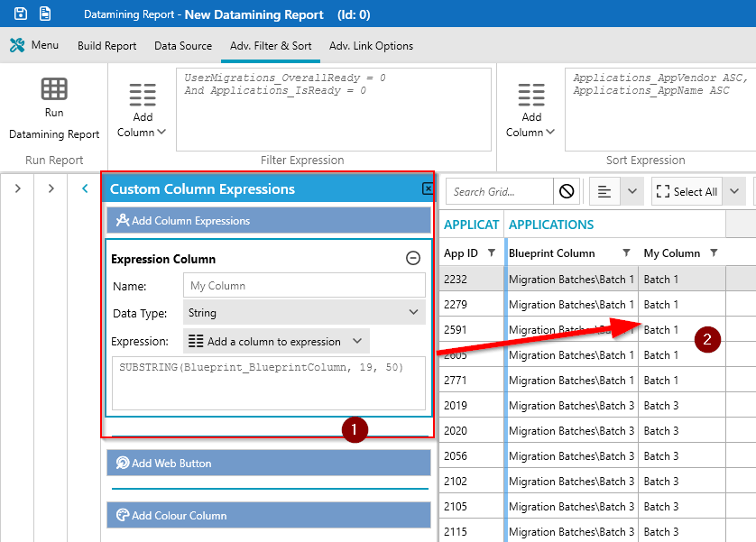Click Add Column Expressions button
The width and height of the screenshot is (756, 542).
point(269,220)
